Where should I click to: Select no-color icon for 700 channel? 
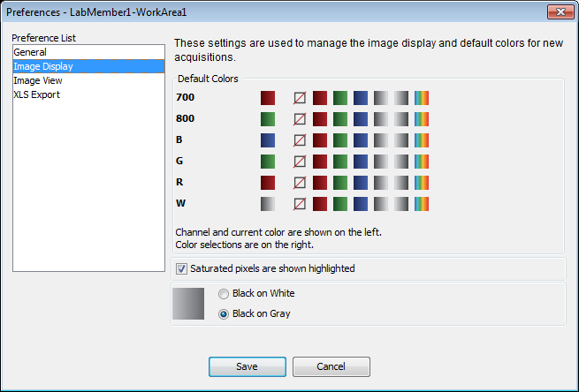pyautogui.click(x=300, y=98)
